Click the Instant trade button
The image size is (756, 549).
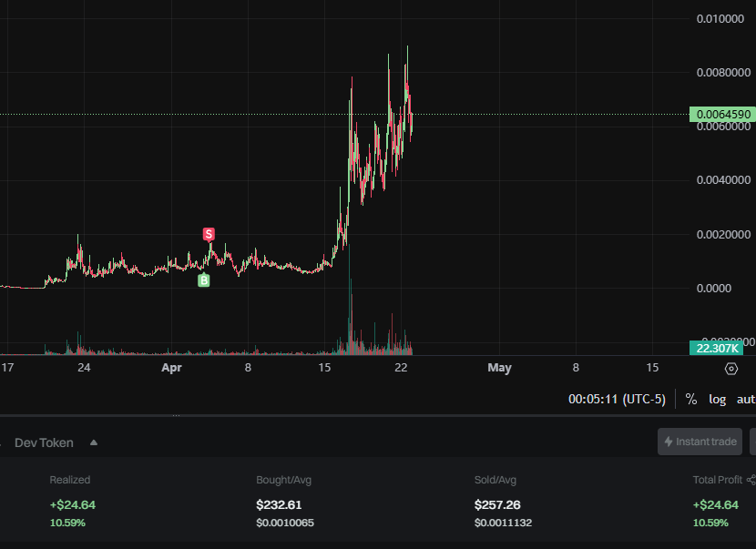700,442
